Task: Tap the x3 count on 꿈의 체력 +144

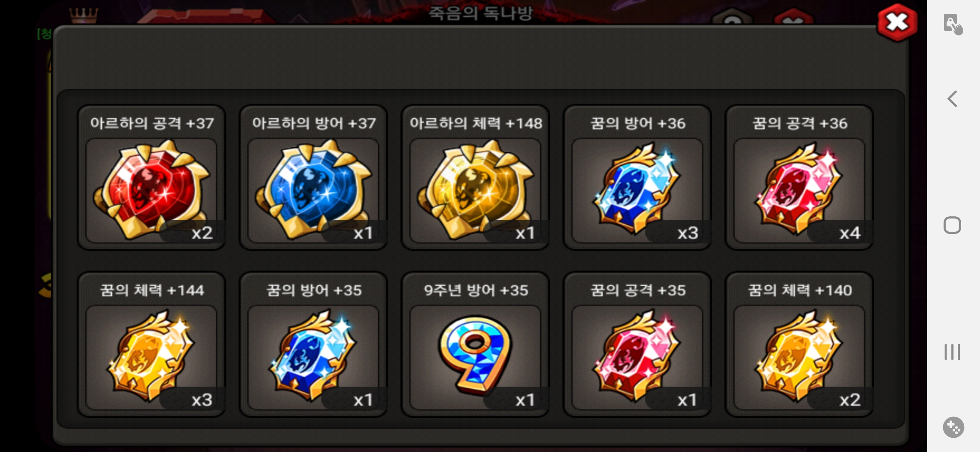Action: pos(202,400)
